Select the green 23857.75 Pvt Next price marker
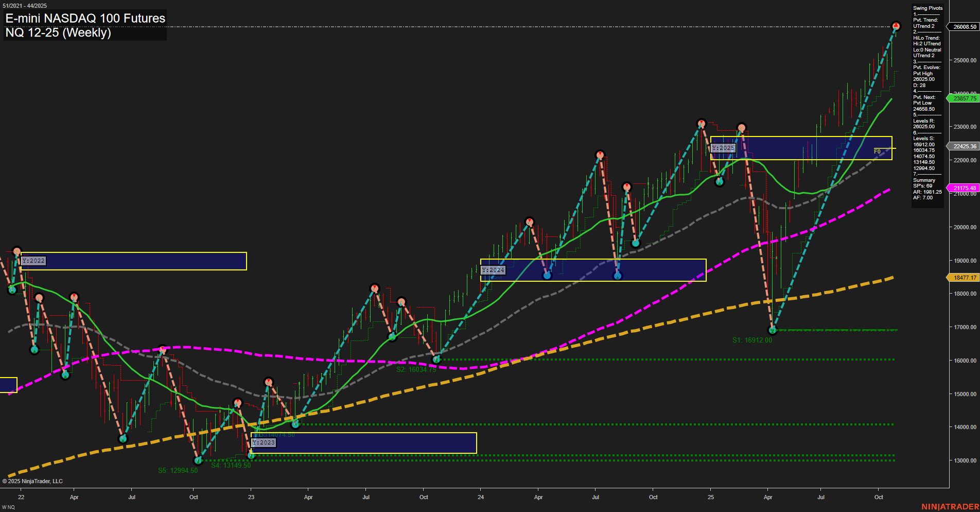980x512 pixels. point(965,98)
